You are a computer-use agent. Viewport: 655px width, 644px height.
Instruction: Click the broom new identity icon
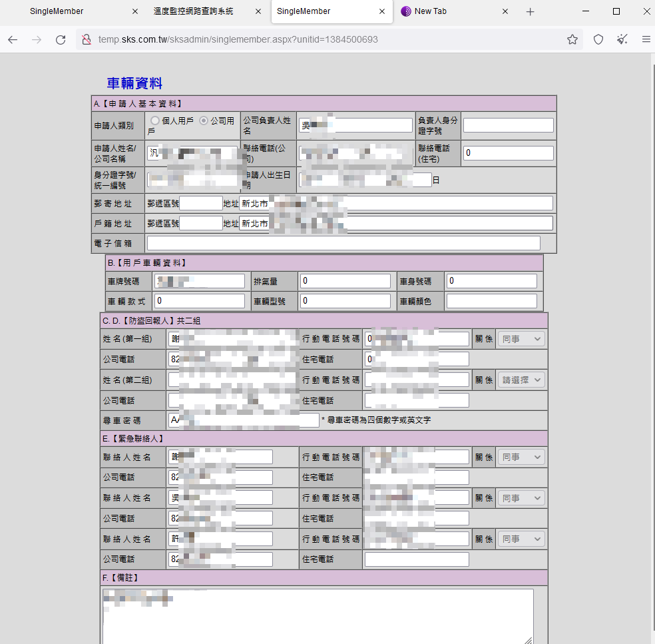pyautogui.click(x=622, y=39)
